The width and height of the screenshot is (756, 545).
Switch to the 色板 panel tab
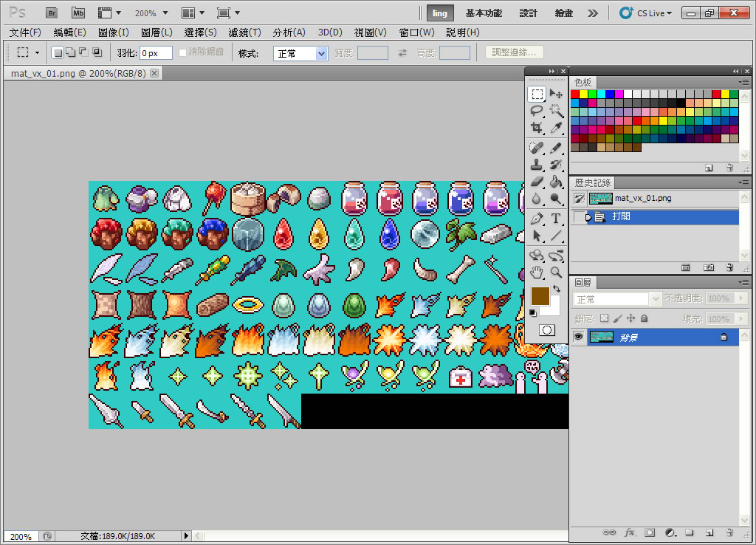click(583, 83)
